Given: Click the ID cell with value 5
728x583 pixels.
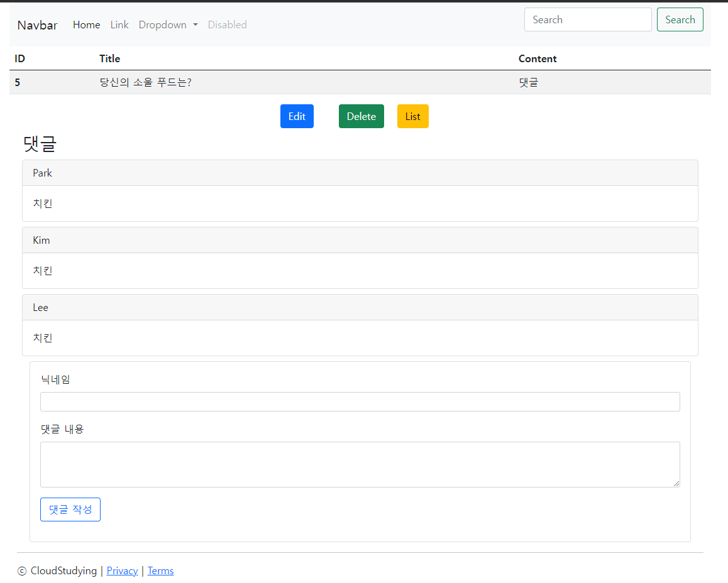Looking at the screenshot, I should 17,82.
